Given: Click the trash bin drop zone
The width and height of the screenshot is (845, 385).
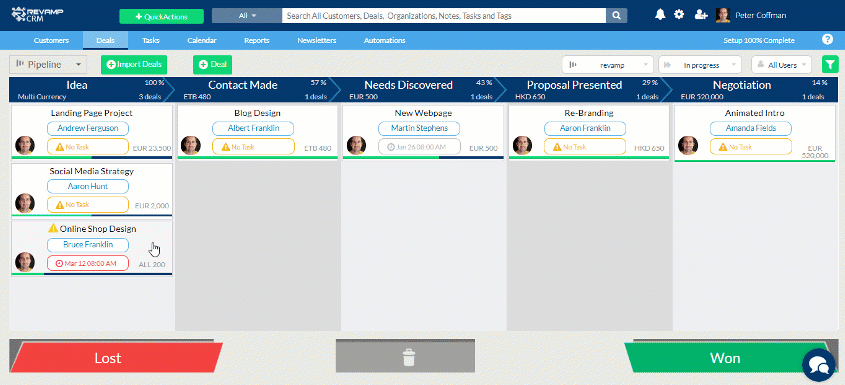Looking at the screenshot, I should point(405,357).
